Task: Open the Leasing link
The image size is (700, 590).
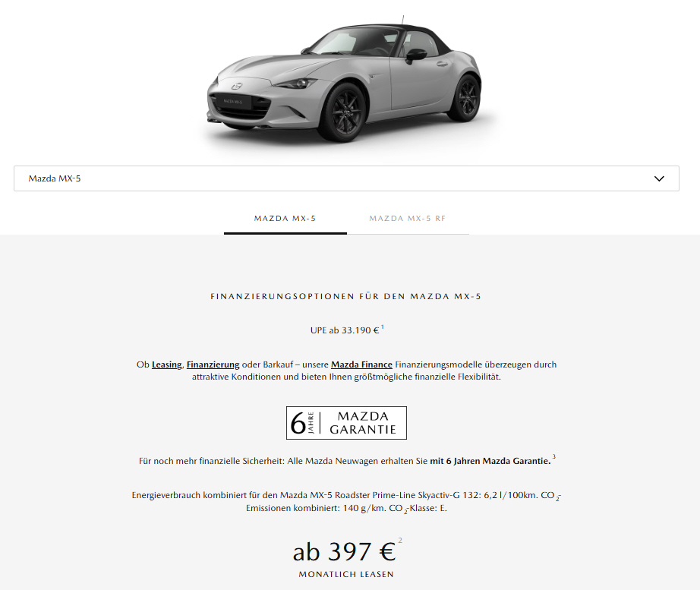Action: pos(166,364)
